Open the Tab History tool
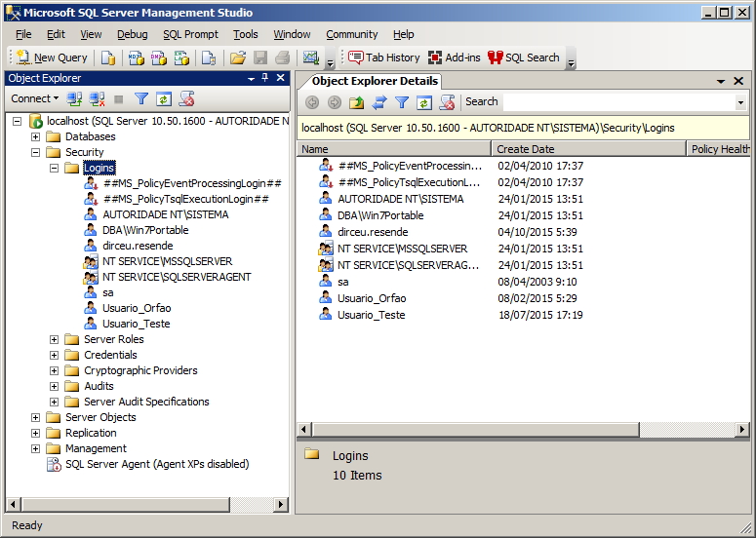 pos(383,58)
